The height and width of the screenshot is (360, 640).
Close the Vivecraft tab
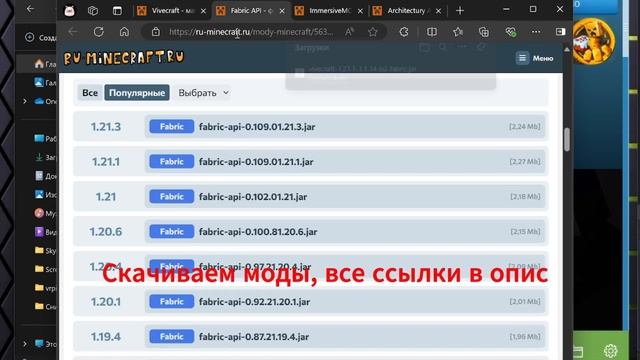click(203, 11)
